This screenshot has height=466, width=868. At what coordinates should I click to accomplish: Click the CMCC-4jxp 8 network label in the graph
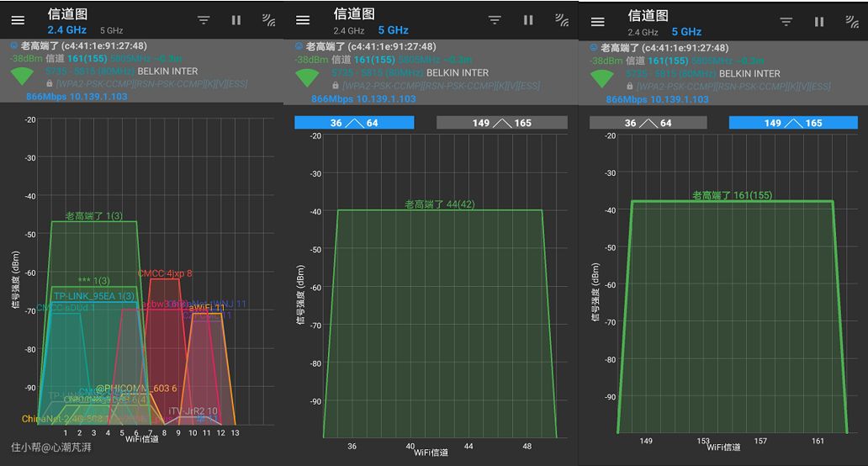point(165,273)
